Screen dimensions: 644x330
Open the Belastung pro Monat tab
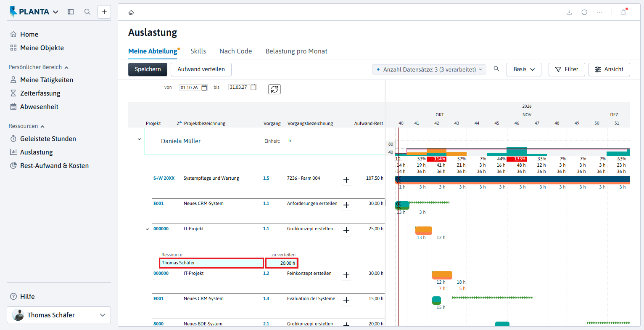296,51
